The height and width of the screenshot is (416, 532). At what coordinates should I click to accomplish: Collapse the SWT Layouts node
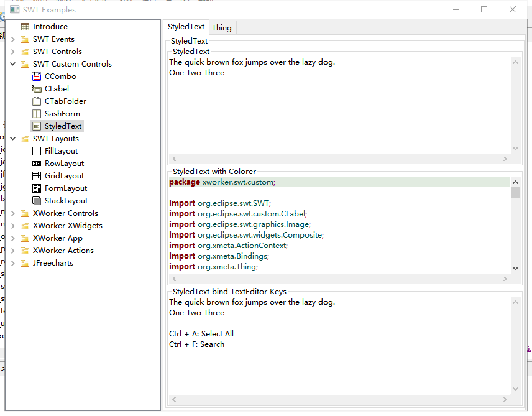[x=13, y=139]
